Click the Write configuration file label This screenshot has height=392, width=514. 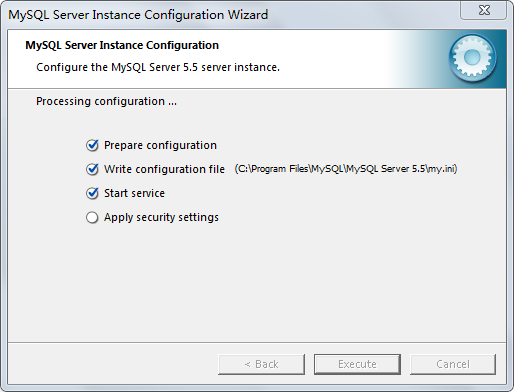tap(164, 169)
